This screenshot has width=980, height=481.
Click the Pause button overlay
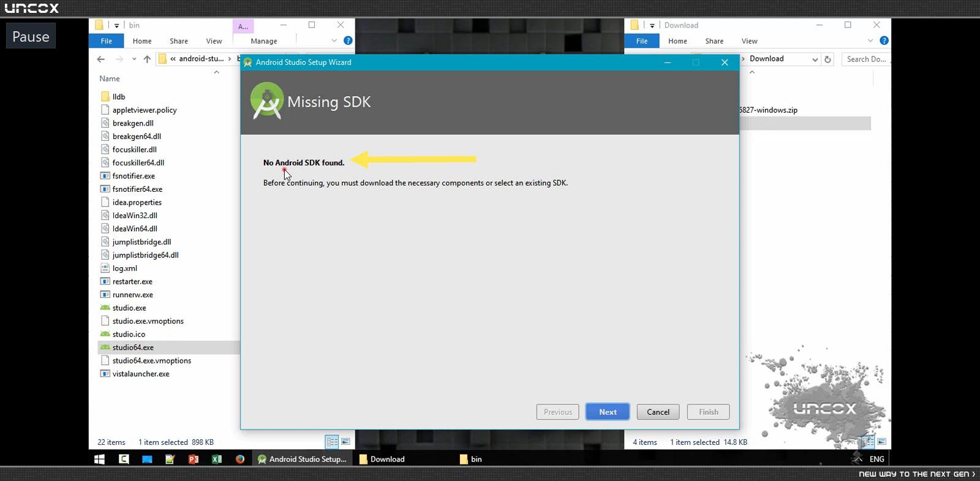pyautogui.click(x=31, y=36)
